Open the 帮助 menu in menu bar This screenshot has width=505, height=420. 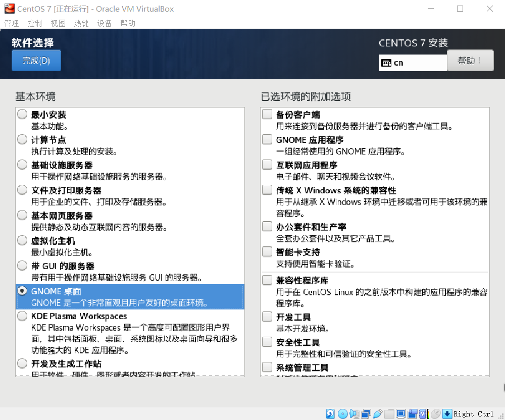pyautogui.click(x=128, y=23)
